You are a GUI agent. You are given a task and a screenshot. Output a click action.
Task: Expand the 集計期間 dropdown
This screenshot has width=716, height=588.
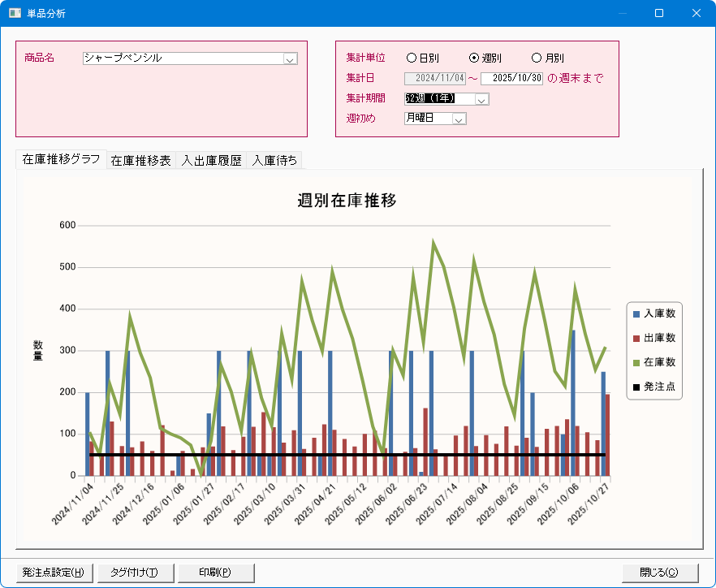click(x=481, y=99)
